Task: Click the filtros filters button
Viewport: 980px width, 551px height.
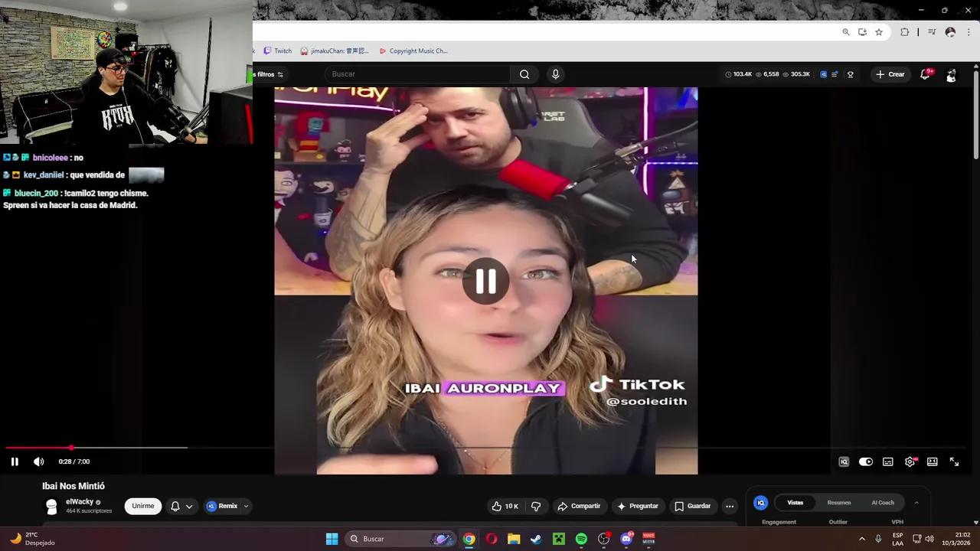Action: (269, 74)
